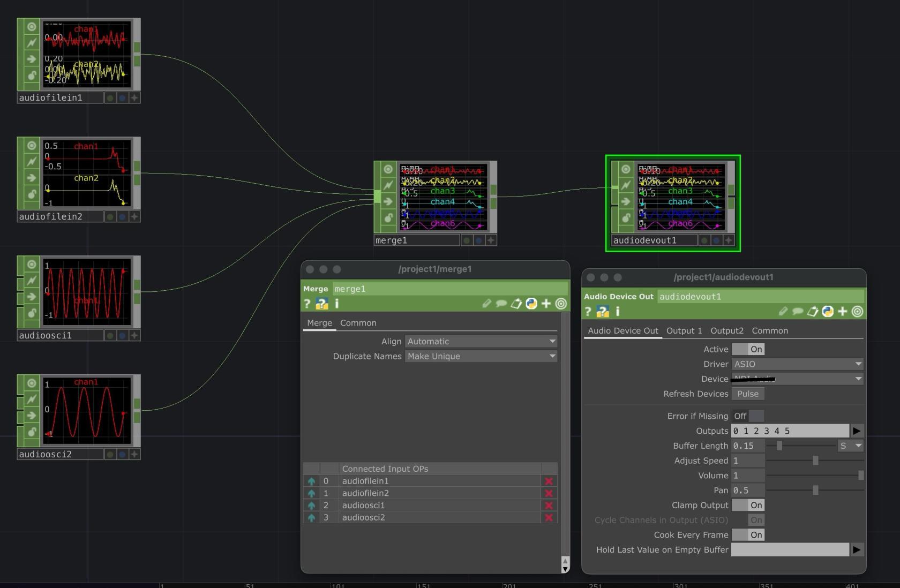Click lock flag on audiooscil2 node
Image resolution: width=900 pixels, height=588 pixels.
(32, 432)
